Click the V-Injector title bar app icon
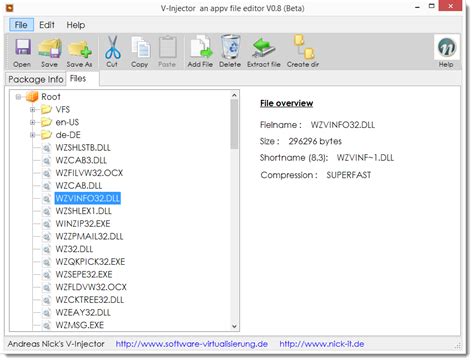The width and height of the screenshot is (474, 362). pyautogui.click(x=10, y=7)
